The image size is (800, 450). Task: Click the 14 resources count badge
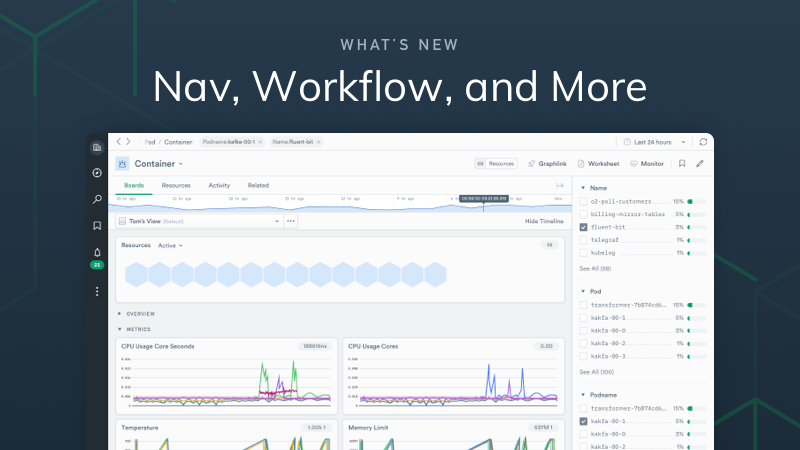tap(549, 245)
